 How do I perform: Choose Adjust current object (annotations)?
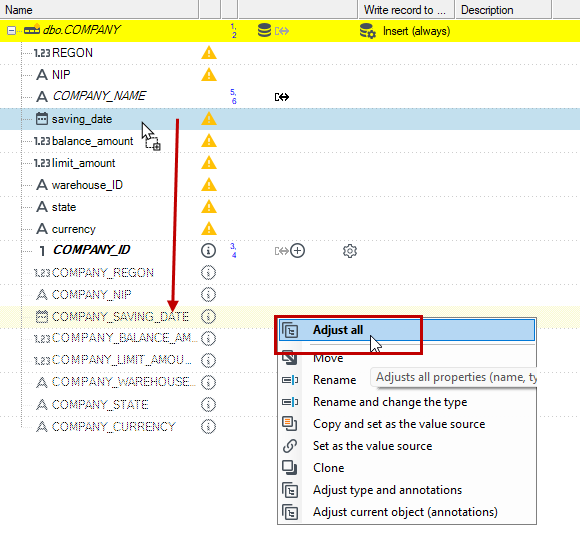click(407, 512)
